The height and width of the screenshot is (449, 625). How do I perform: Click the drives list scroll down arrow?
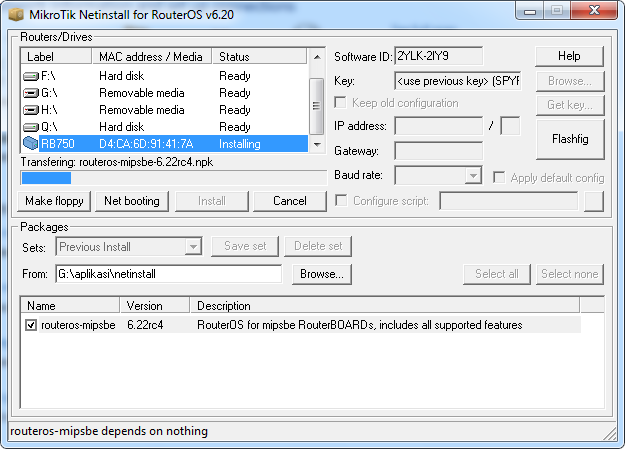click(317, 144)
